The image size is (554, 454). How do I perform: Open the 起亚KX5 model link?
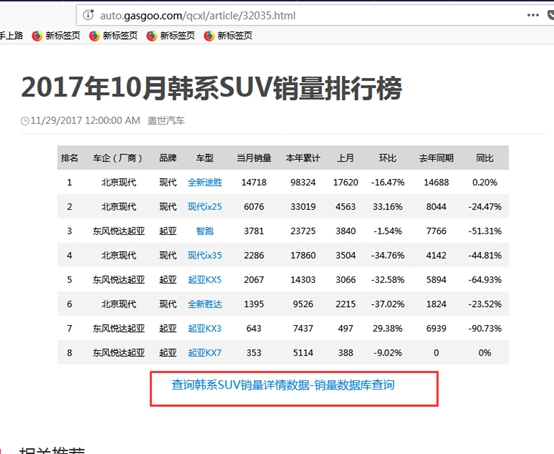[205, 280]
